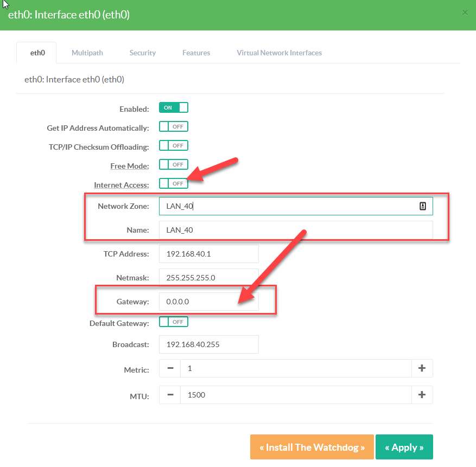Toggle the Enabled switch off
476x467 pixels.
point(173,107)
